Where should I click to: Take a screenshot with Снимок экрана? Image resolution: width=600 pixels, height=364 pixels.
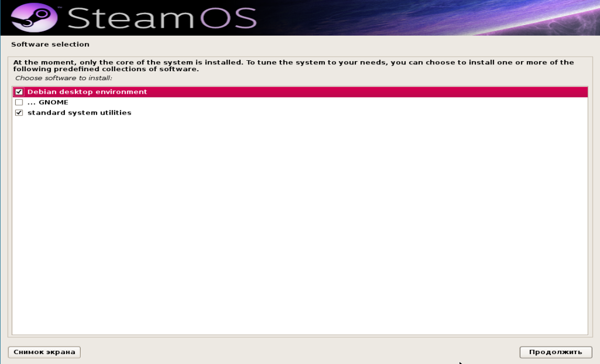(45, 352)
